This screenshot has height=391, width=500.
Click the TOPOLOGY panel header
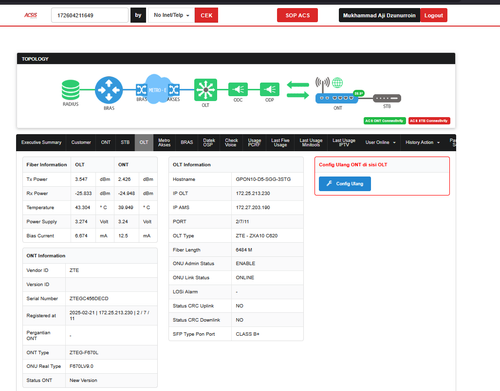236,59
